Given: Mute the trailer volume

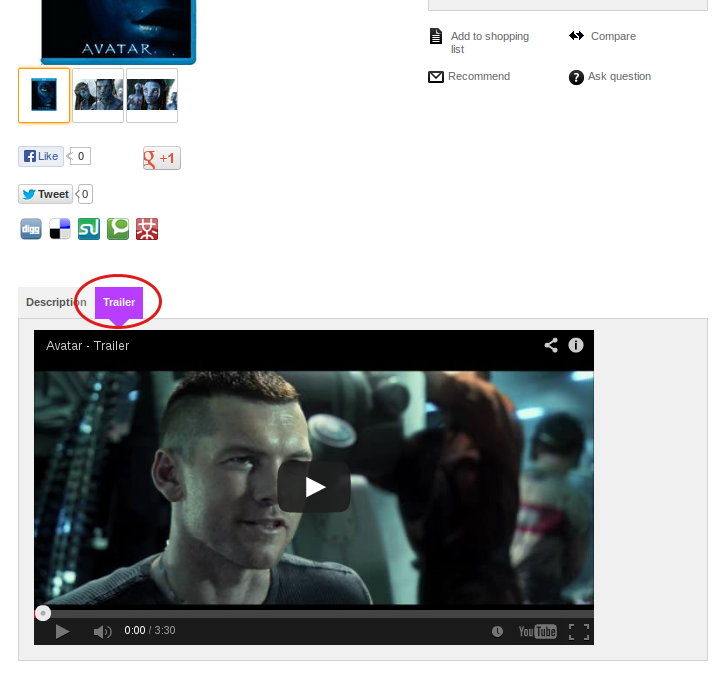Looking at the screenshot, I should click(102, 632).
